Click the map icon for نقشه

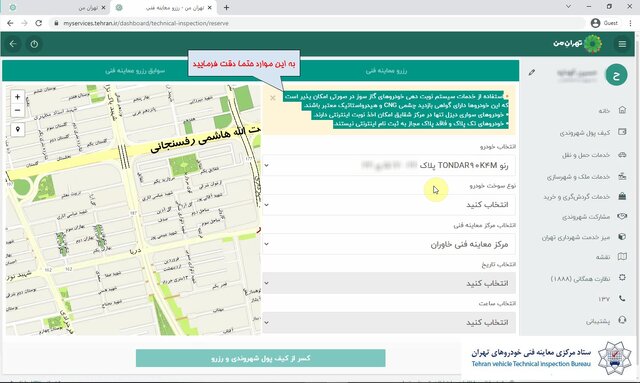pos(622,256)
